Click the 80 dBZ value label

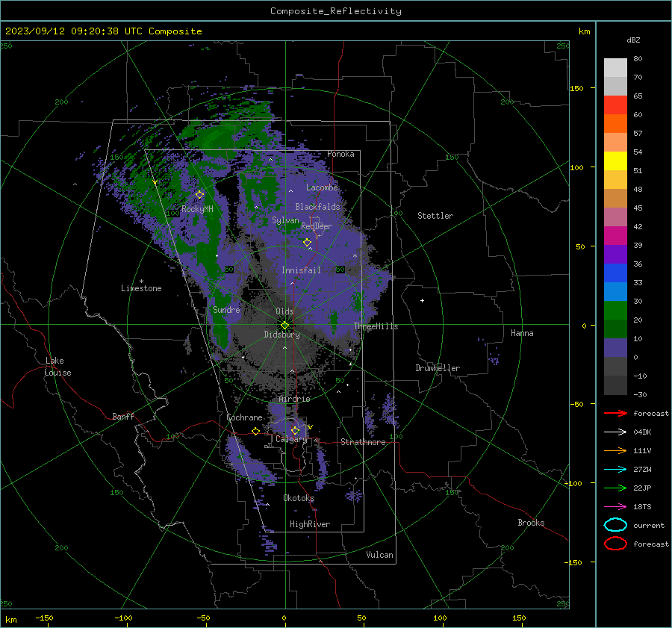pyautogui.click(x=638, y=58)
